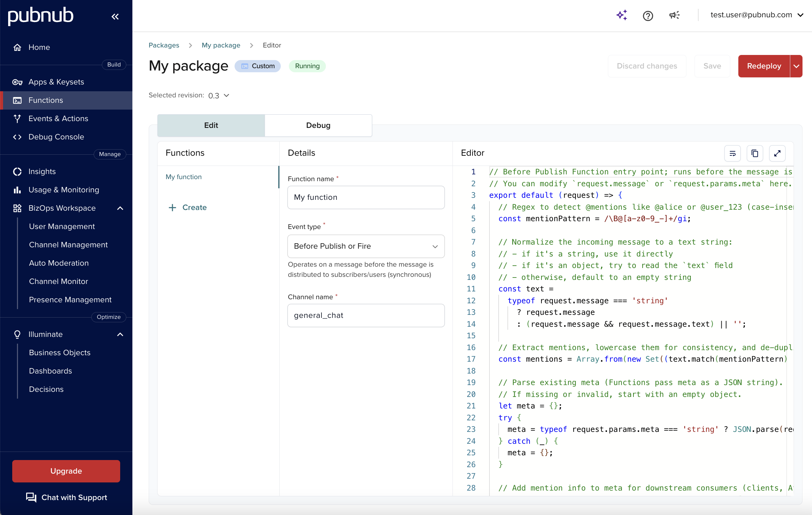This screenshot has height=515, width=812.
Task: Click the Channel name input field
Action: [x=366, y=316]
